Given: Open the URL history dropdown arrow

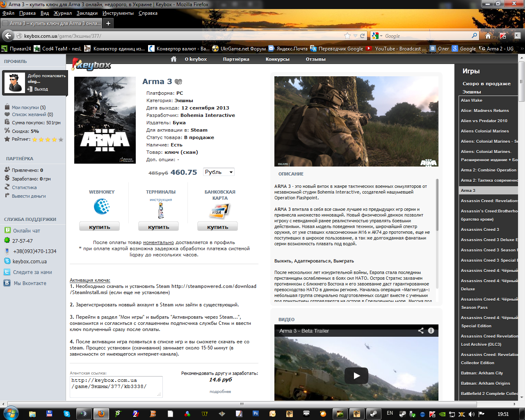Looking at the screenshot, I should [x=355, y=36].
